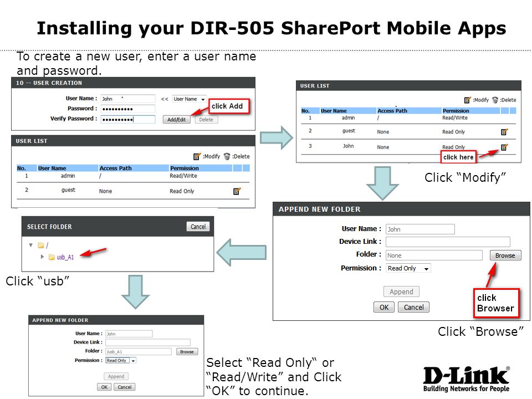Click admin row name in left User List
532x399 pixels.
pyautogui.click(x=68, y=176)
